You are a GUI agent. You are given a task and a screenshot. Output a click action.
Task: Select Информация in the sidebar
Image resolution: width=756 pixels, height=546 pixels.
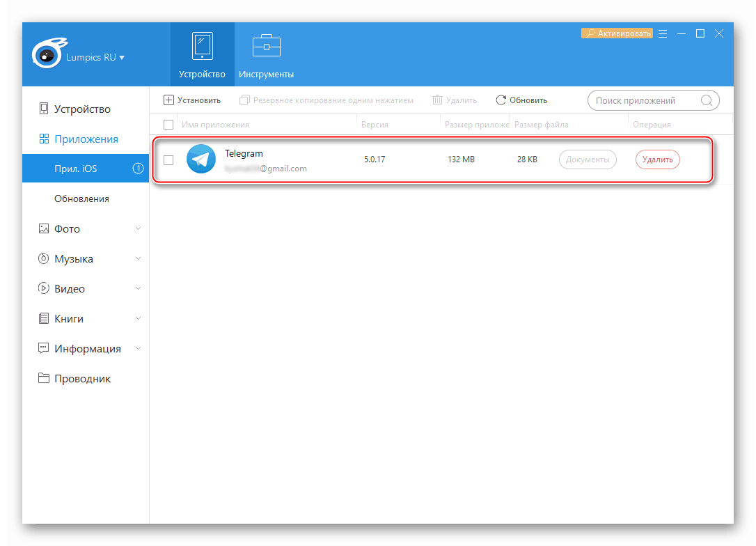click(x=87, y=349)
